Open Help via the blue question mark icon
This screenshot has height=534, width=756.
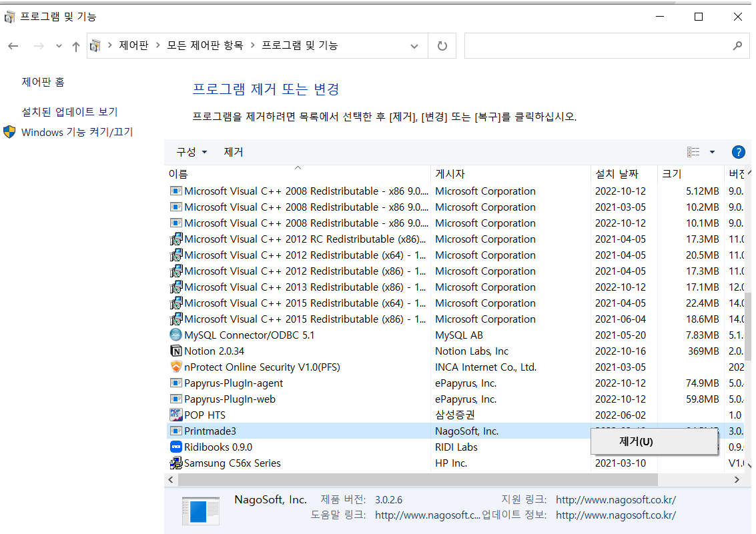738,151
